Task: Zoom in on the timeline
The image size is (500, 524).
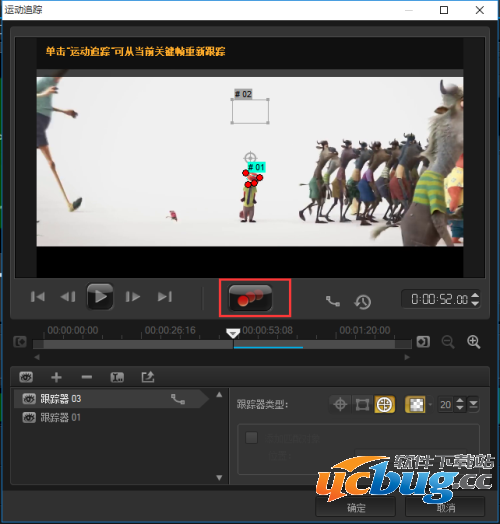Action: 474,342
